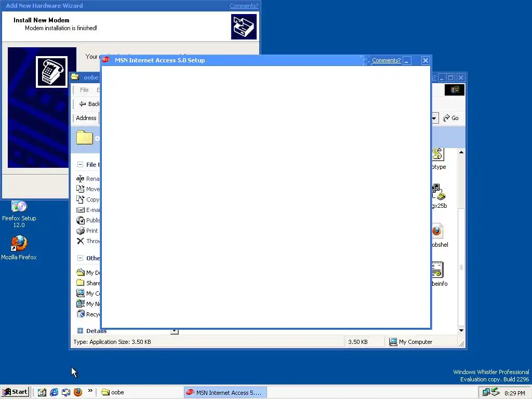
Task: Click the safely remove hardware tray icon
Action: [x=495, y=392]
